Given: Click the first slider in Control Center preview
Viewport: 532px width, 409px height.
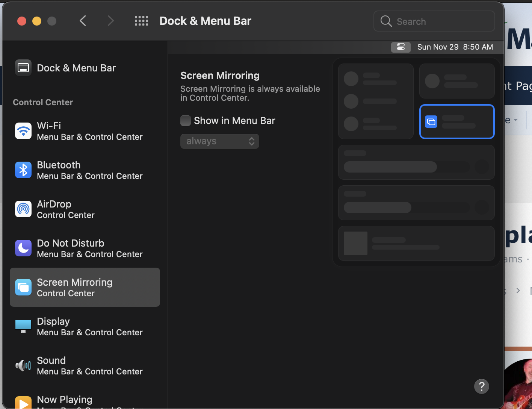Looking at the screenshot, I should [407, 167].
